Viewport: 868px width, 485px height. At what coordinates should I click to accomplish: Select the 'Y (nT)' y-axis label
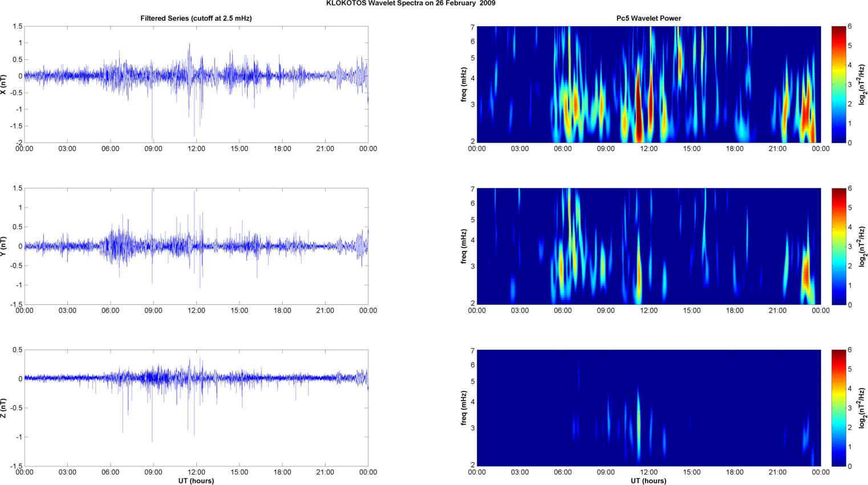[4, 246]
